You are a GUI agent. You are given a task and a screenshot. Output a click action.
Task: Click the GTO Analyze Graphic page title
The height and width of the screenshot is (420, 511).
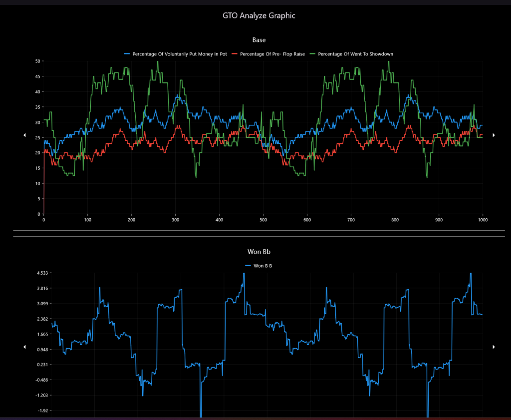[259, 15]
